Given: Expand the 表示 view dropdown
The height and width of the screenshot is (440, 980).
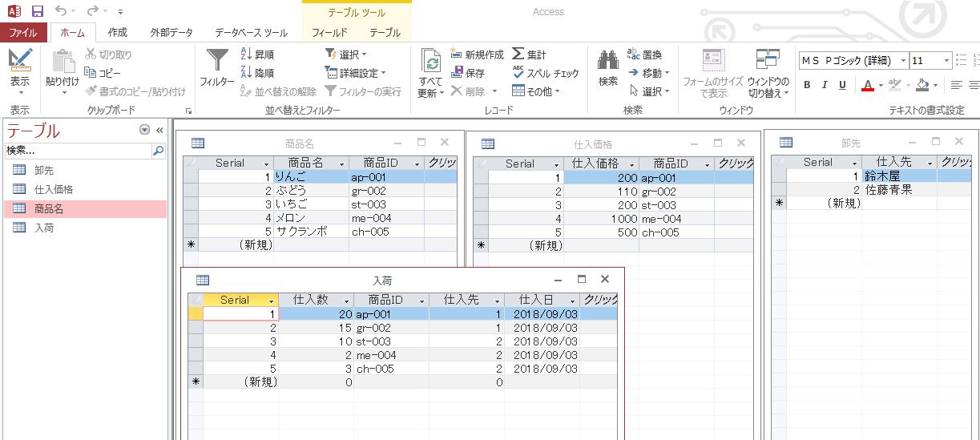Looking at the screenshot, I should click(x=20, y=94).
